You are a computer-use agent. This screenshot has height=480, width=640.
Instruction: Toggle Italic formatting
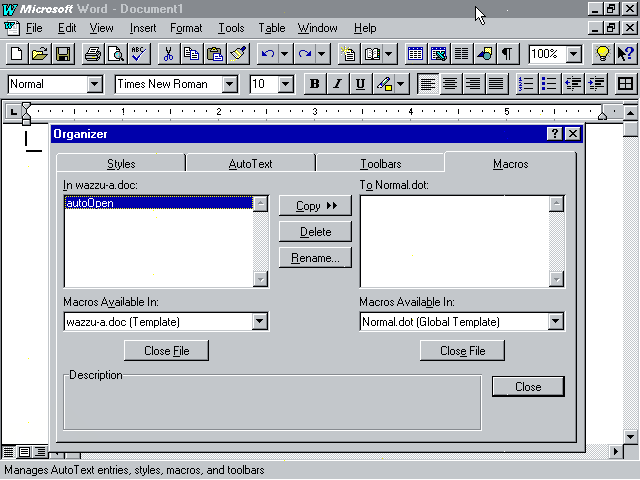pyautogui.click(x=338, y=84)
